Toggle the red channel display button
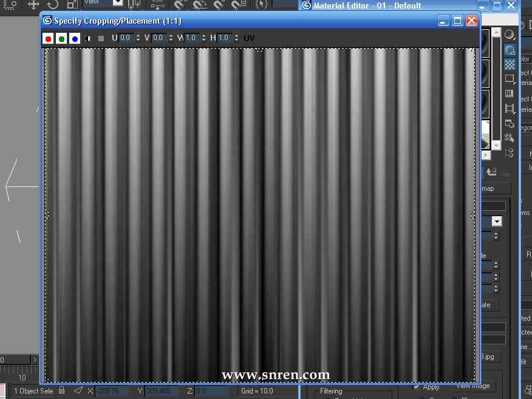 (x=48, y=39)
